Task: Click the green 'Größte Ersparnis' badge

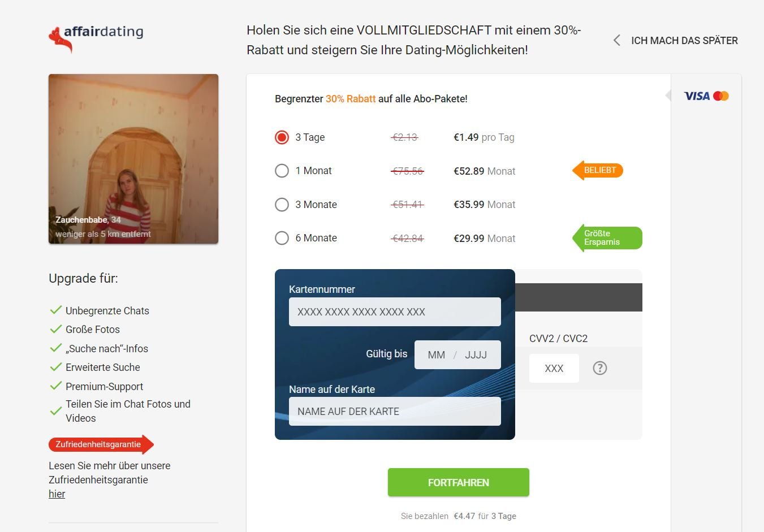Action: [607, 238]
